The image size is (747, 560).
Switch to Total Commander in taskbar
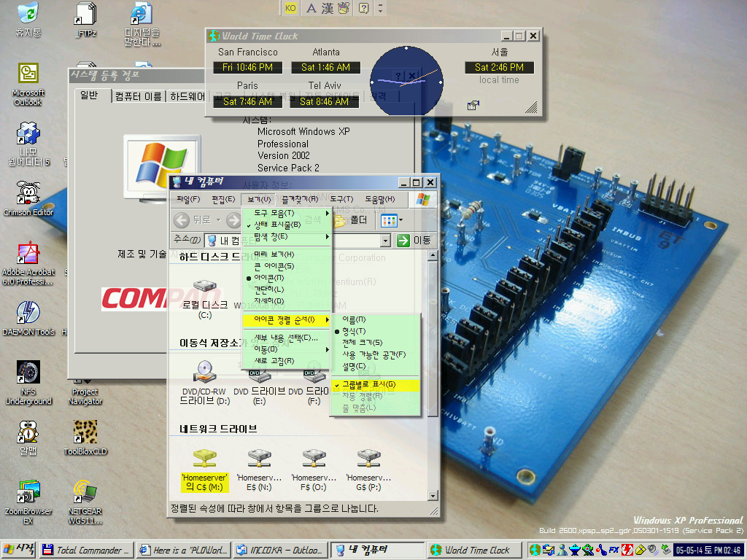86,550
